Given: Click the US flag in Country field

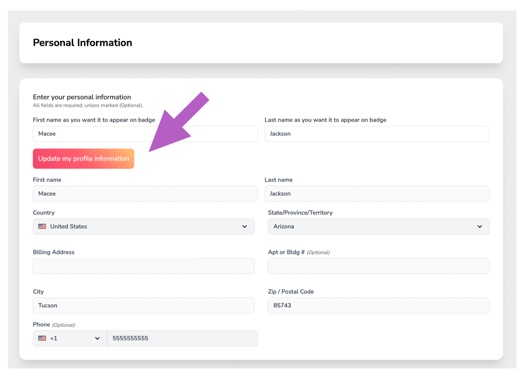Looking at the screenshot, I should [42, 226].
